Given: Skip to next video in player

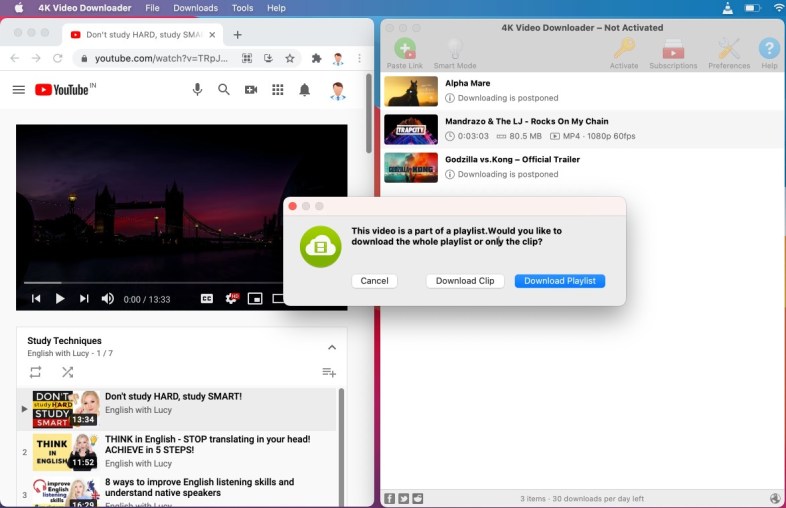Looking at the screenshot, I should (84, 299).
